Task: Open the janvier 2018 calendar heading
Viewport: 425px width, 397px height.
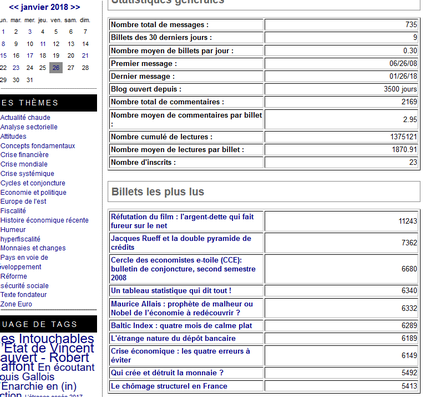Action: [x=44, y=7]
